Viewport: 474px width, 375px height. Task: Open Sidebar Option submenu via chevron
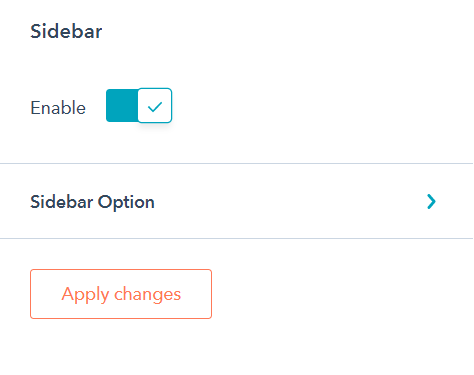(431, 201)
